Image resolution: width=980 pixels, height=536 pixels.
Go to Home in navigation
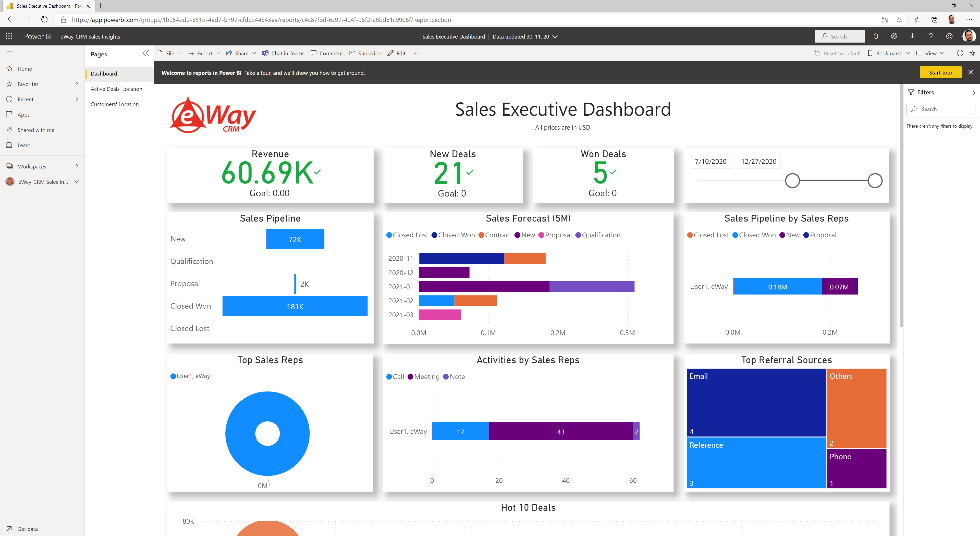pyautogui.click(x=25, y=69)
